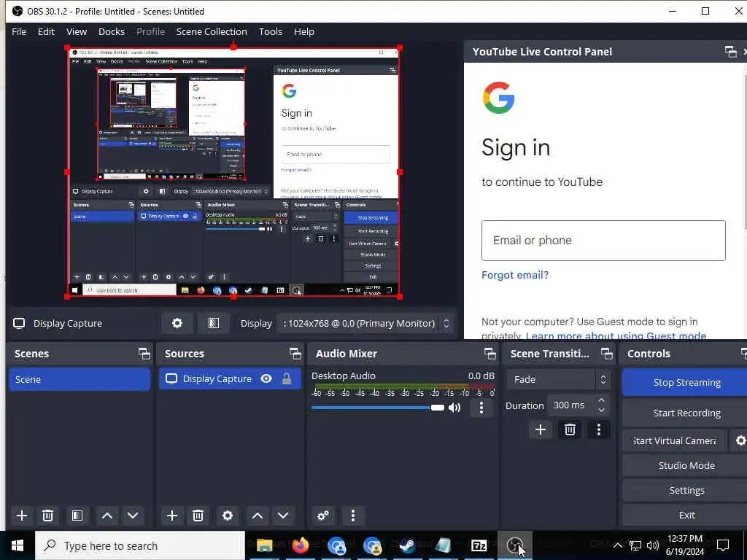This screenshot has height=560, width=747.
Task: Open the Fade transition dropdown
Action: (x=558, y=379)
